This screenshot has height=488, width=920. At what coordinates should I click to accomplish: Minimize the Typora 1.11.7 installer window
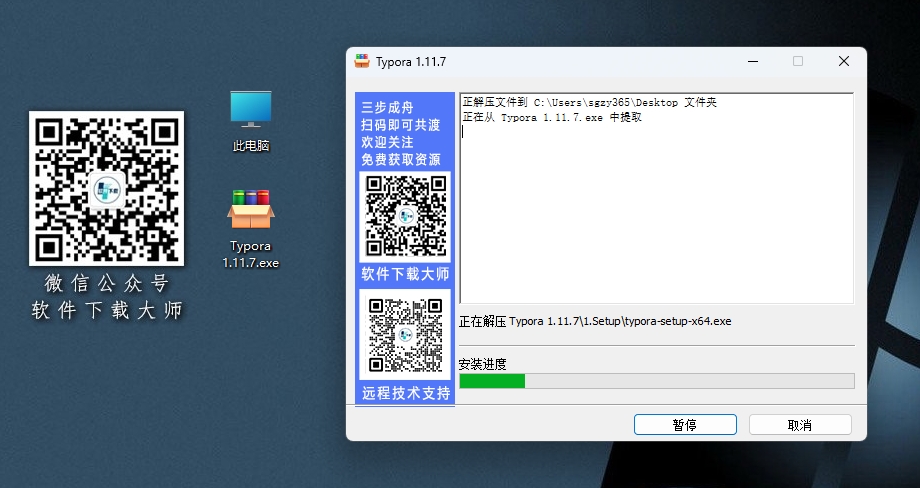click(x=753, y=61)
